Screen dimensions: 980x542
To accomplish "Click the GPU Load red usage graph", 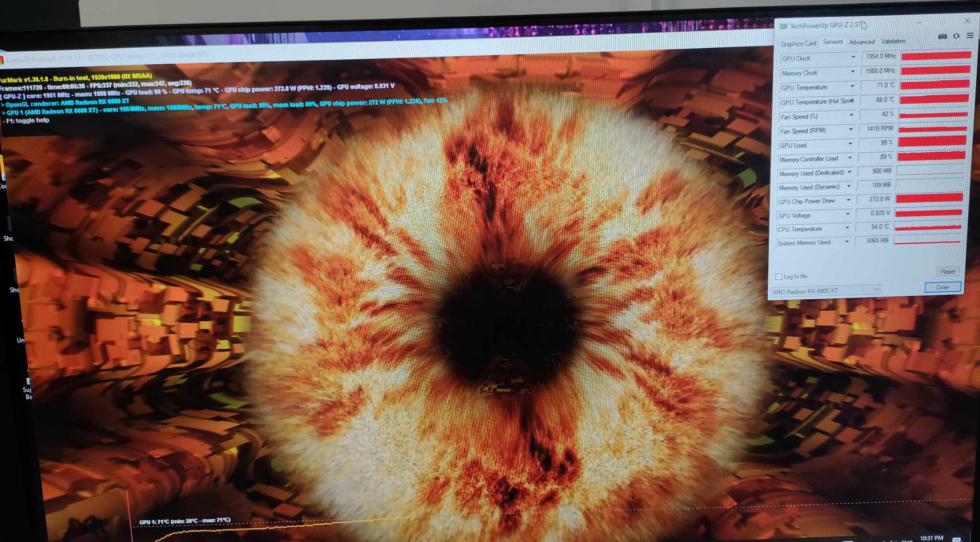I will coord(932,141).
